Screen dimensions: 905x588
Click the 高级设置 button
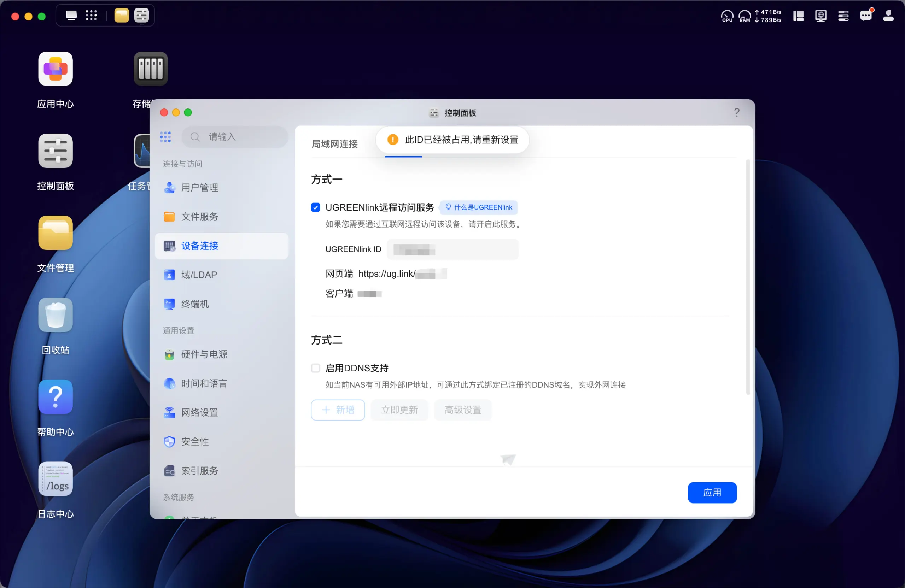pyautogui.click(x=463, y=410)
